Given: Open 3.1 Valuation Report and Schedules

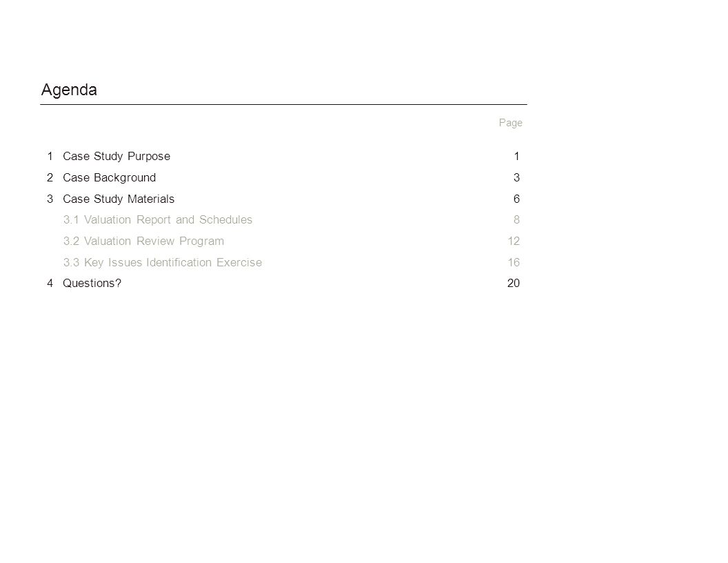Looking at the screenshot, I should 158,219.
